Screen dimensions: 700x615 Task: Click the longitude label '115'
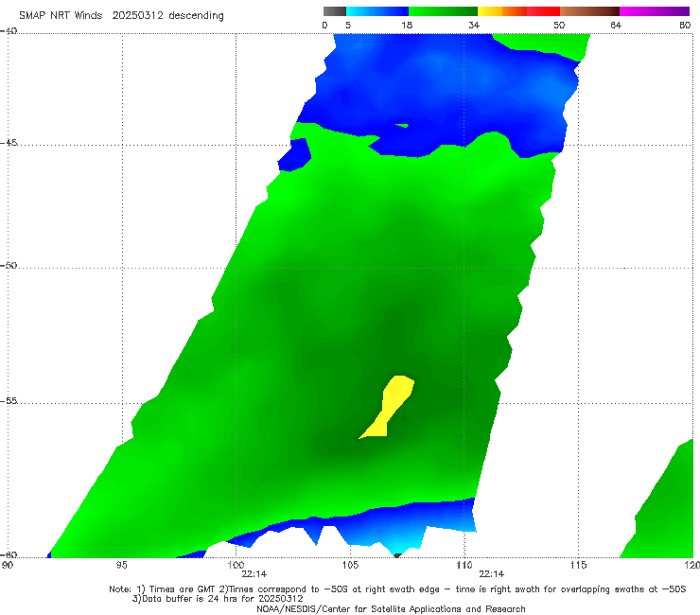tap(578, 565)
